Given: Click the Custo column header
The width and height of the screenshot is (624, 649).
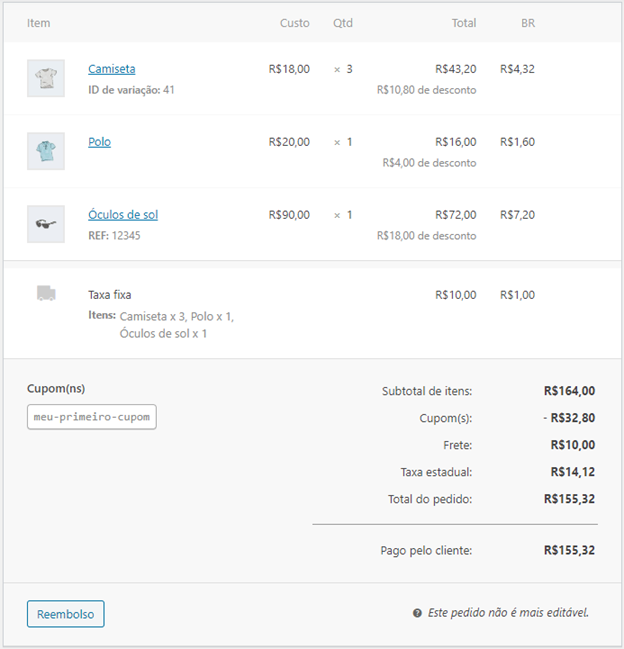Looking at the screenshot, I should (x=294, y=23).
